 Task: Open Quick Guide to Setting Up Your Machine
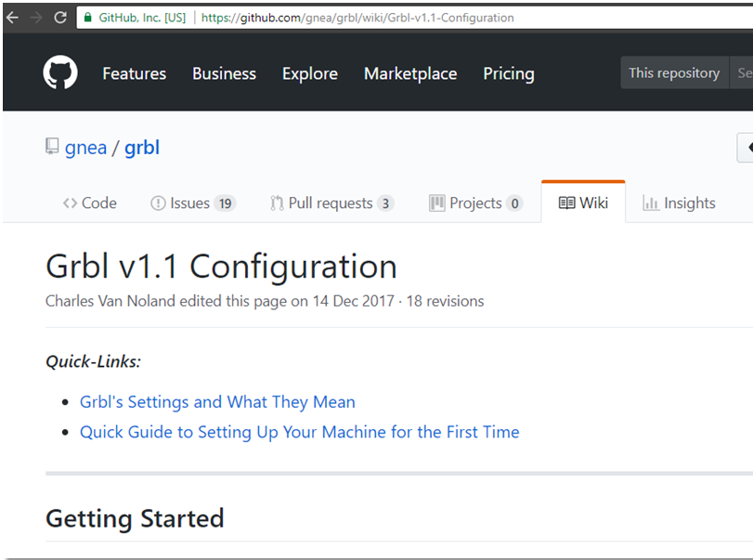point(300,432)
